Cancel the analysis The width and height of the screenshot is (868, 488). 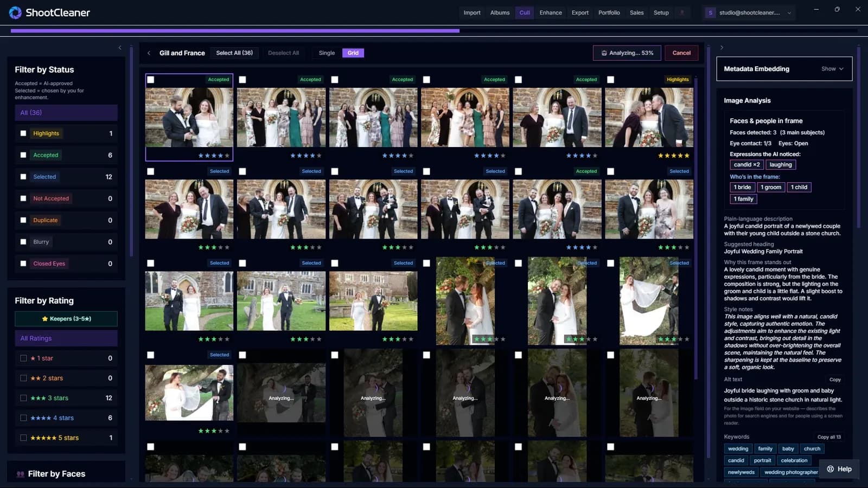click(x=681, y=53)
